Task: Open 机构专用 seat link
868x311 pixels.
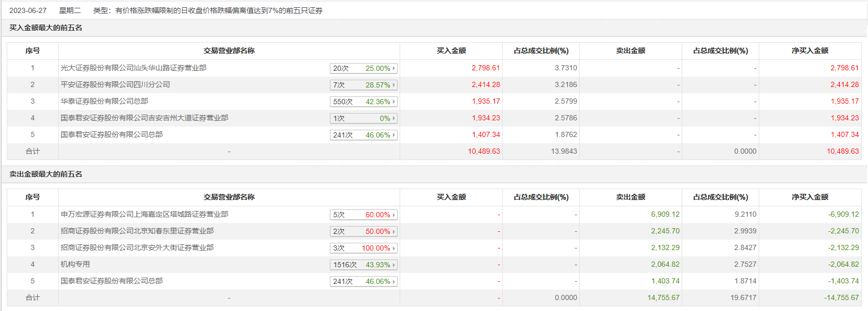Action: coord(75,264)
